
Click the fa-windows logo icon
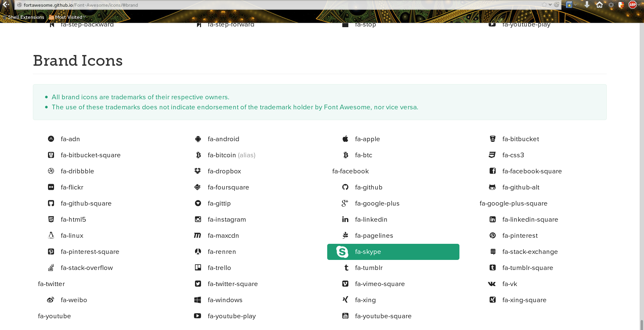coord(198,300)
